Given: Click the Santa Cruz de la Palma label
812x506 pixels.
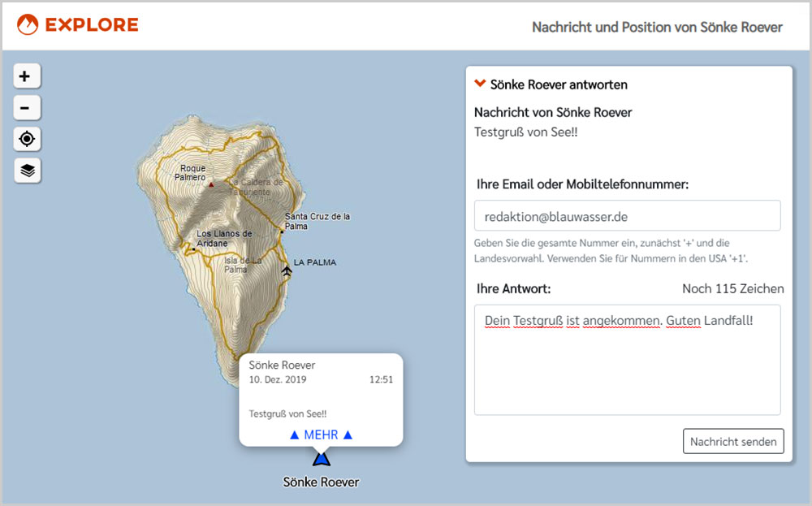Looking at the screenshot, I should [x=317, y=221].
